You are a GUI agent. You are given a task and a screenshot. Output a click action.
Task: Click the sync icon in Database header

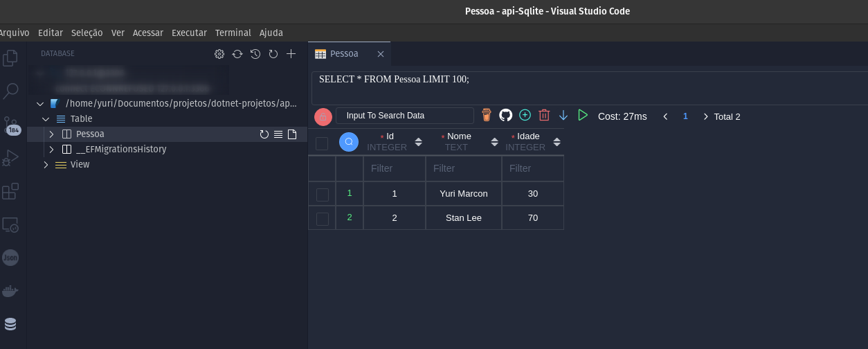pyautogui.click(x=237, y=54)
